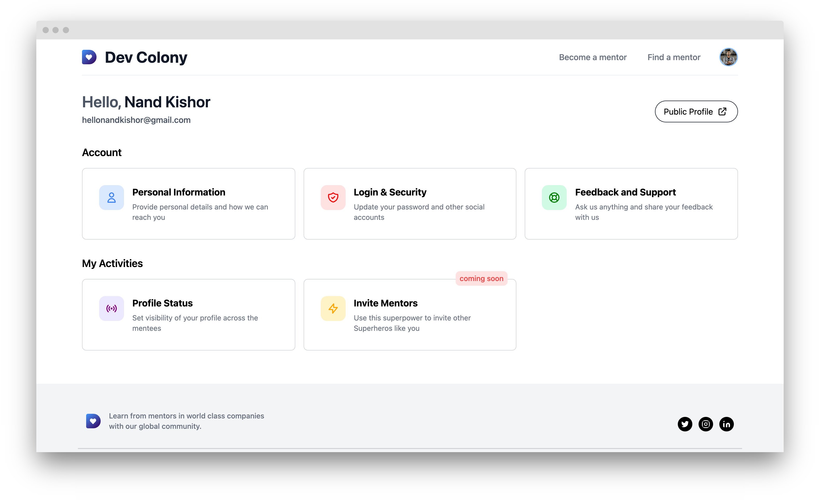The image size is (820, 504).
Task: Open the Twitter social link in footer
Action: click(x=685, y=424)
